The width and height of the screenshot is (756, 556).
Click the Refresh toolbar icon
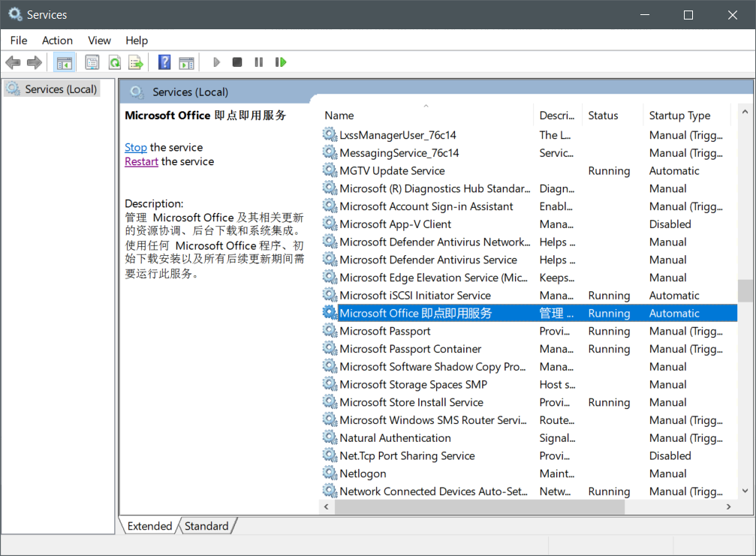tap(115, 62)
